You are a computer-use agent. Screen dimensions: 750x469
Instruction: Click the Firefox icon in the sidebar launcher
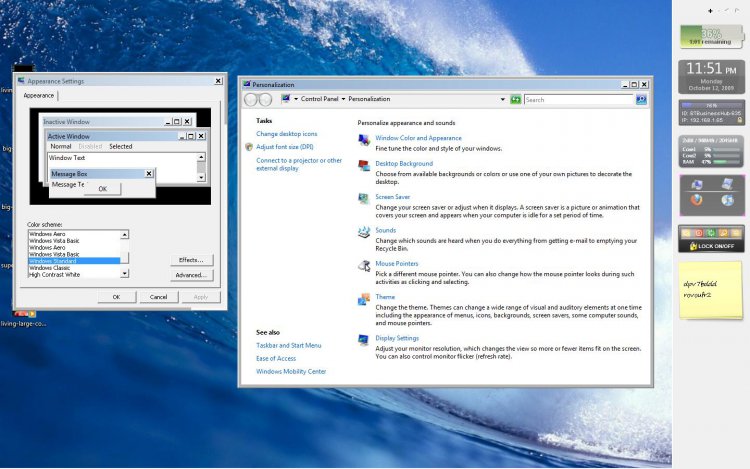pyautogui.click(x=696, y=199)
